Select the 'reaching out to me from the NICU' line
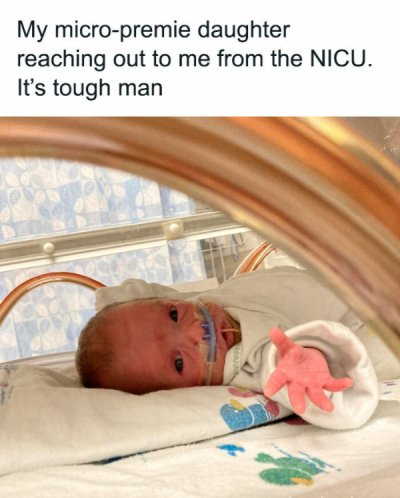 (x=194, y=59)
